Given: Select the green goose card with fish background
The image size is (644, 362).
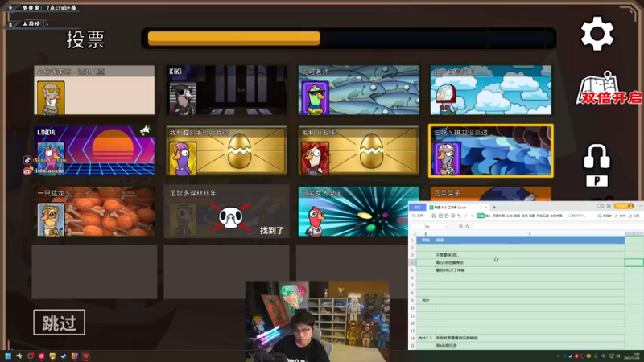Looking at the screenshot, I should pyautogui.click(x=358, y=90).
